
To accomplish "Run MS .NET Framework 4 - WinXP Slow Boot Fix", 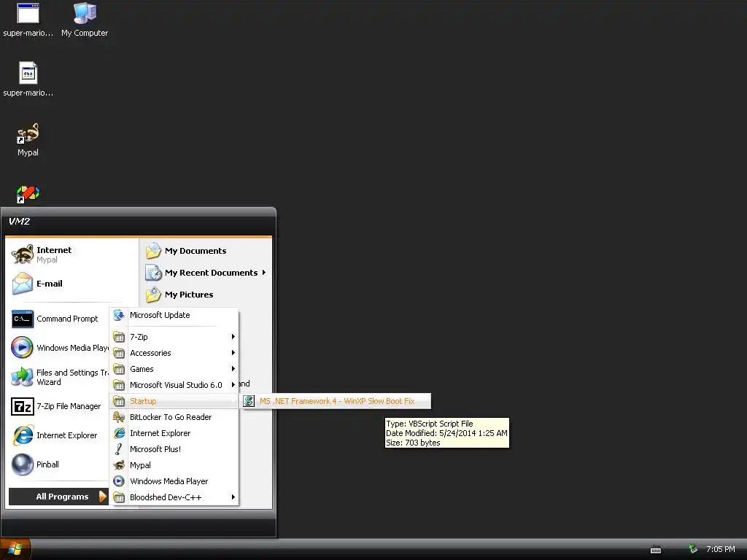I will click(336, 401).
